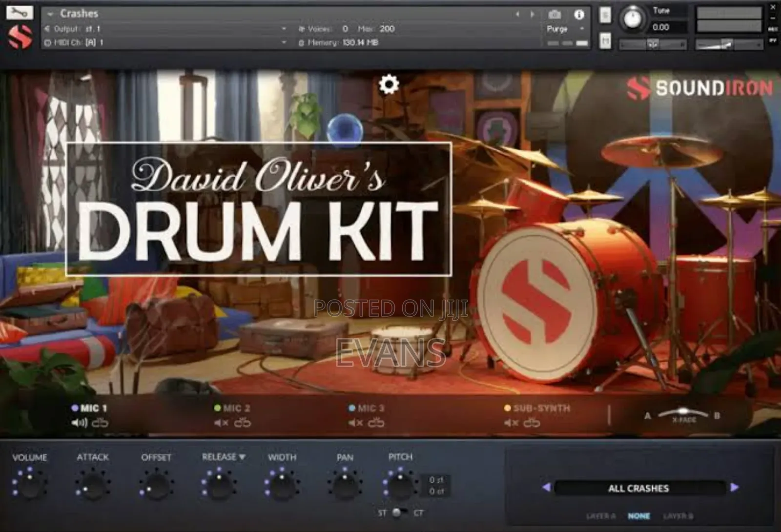781x532 pixels.
Task: Click the Tune value 0.00 field
Action: coord(661,27)
